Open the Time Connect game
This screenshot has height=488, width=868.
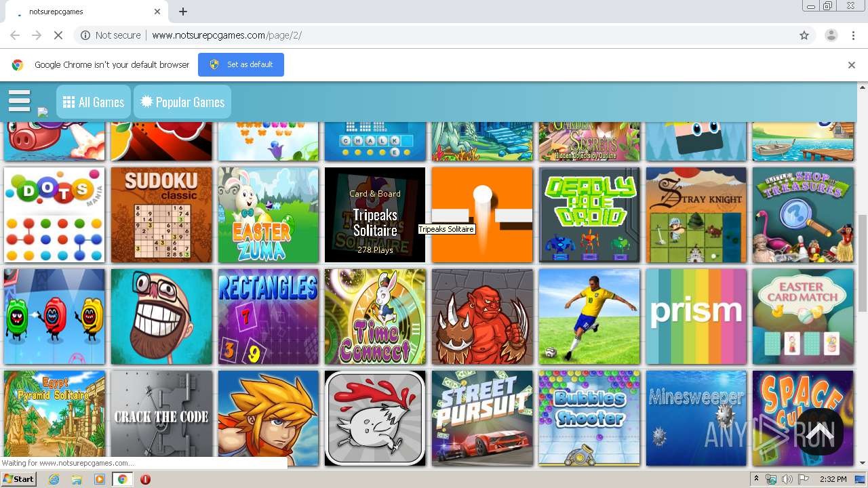(x=375, y=317)
